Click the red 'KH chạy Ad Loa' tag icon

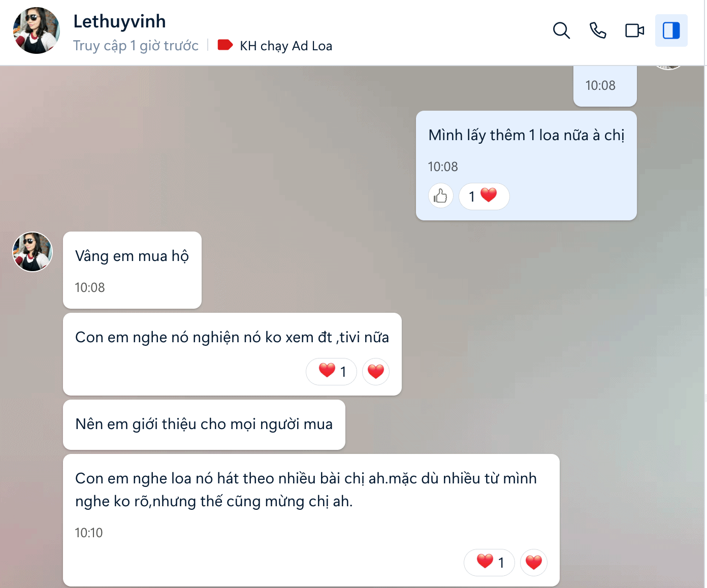[225, 45]
